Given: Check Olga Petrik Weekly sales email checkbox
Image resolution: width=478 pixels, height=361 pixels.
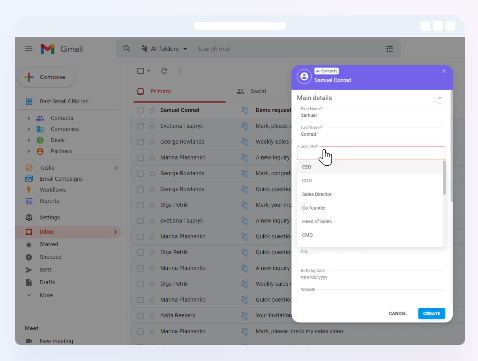Looking at the screenshot, I should [x=140, y=284].
